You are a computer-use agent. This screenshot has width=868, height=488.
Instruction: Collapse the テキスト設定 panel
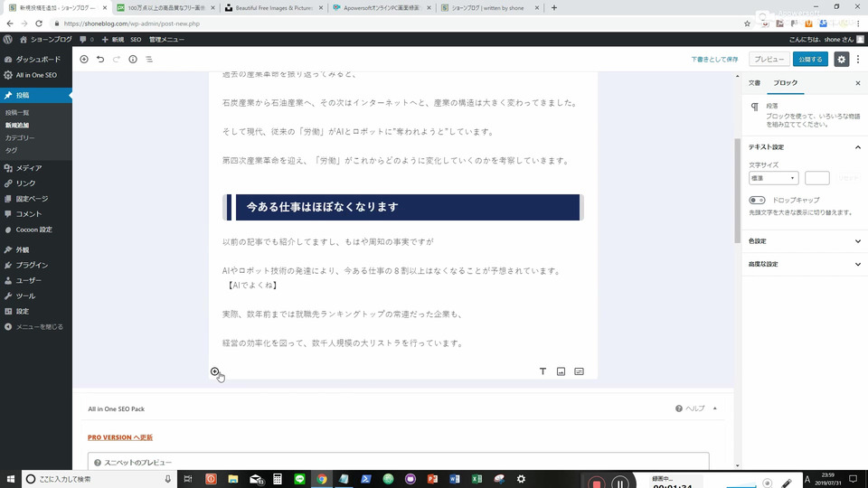805,147
